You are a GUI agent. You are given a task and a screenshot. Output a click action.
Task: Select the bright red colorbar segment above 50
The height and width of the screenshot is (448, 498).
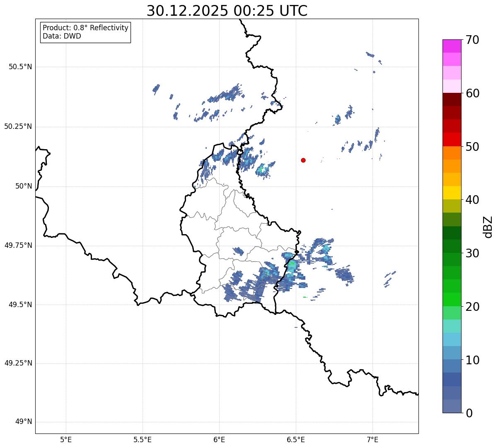[x=452, y=140]
